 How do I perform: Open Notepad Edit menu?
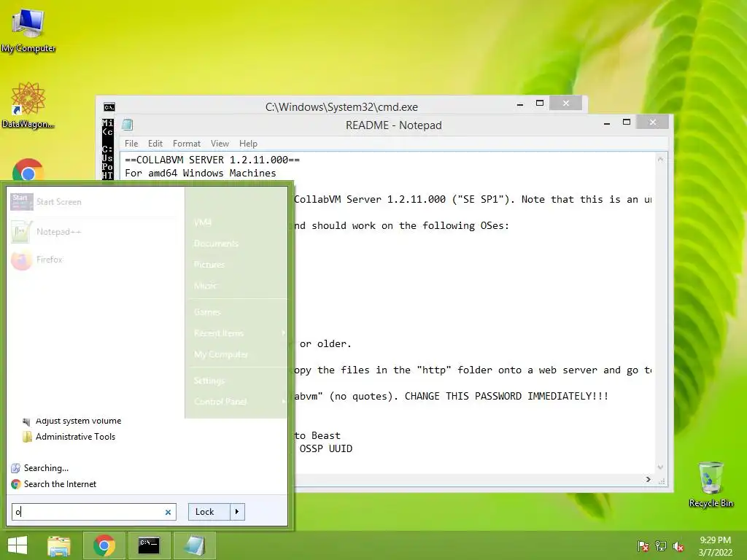tap(155, 144)
